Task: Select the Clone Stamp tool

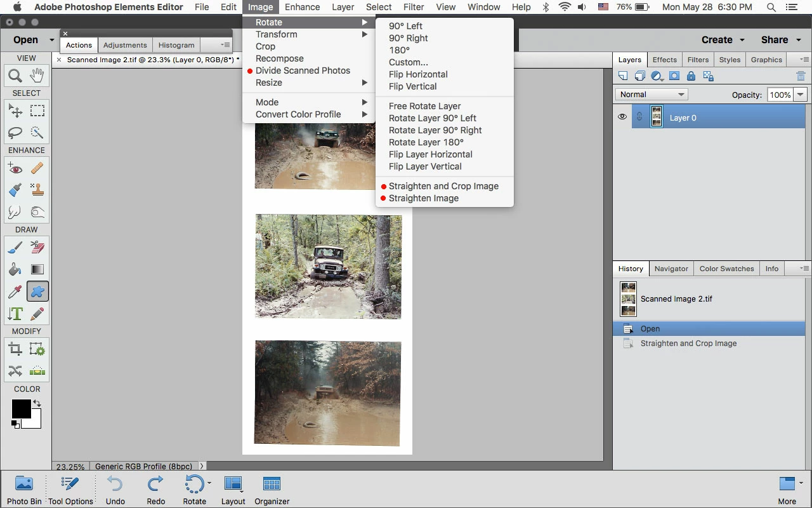Action: (37, 190)
